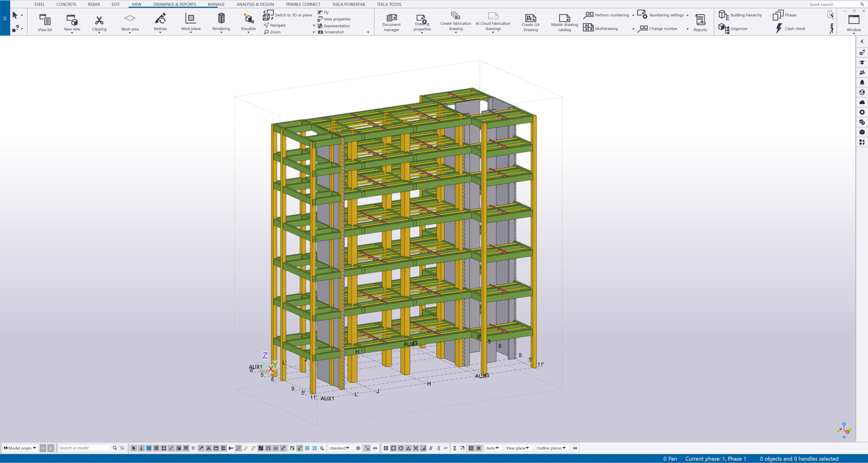Toggle the eye icon after Outline planes
The width and height of the screenshot is (868, 463).
(x=575, y=448)
